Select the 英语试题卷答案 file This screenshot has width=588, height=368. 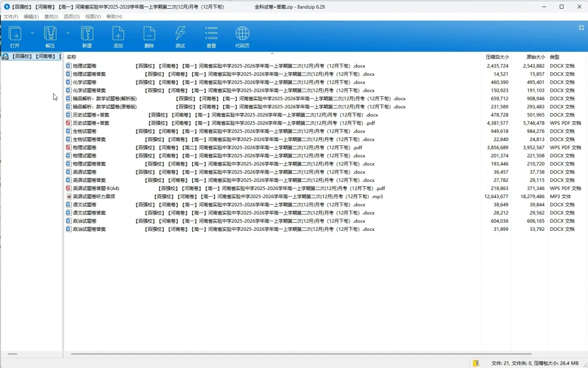click(220, 180)
